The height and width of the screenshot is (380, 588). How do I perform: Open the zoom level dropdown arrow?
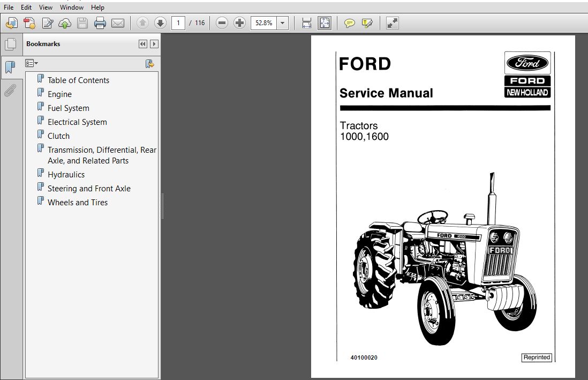point(283,23)
